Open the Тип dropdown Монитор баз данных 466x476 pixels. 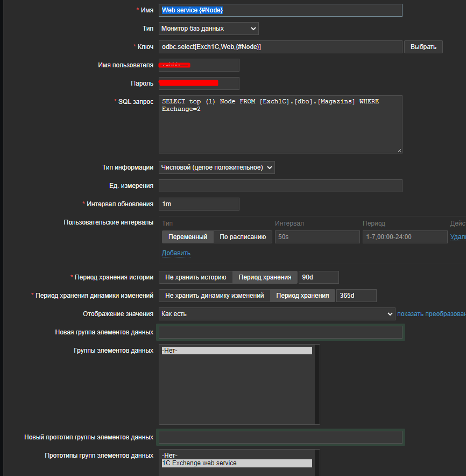tap(208, 29)
